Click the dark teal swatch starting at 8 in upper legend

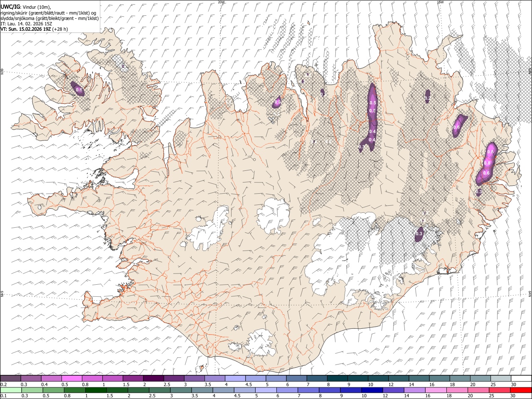click(337, 378)
